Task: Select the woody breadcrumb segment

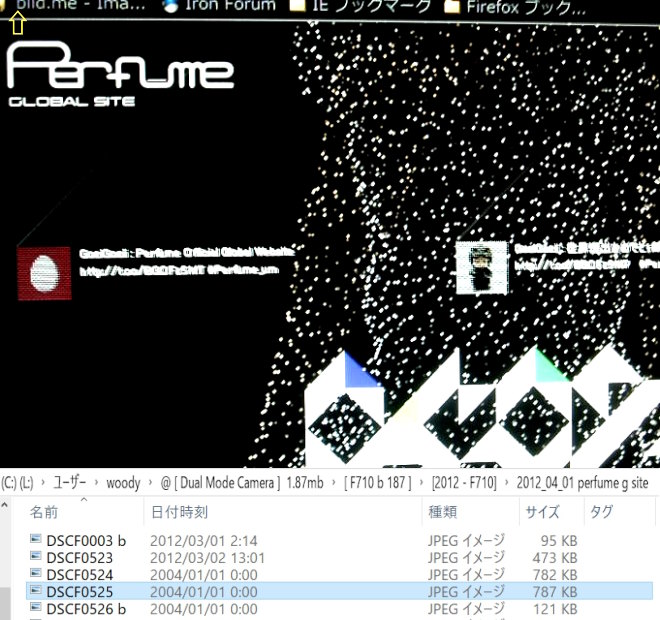Action: [123, 482]
